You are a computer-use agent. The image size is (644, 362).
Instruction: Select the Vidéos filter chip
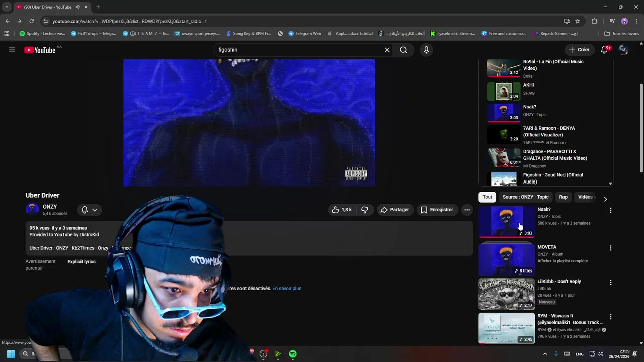[x=585, y=197]
